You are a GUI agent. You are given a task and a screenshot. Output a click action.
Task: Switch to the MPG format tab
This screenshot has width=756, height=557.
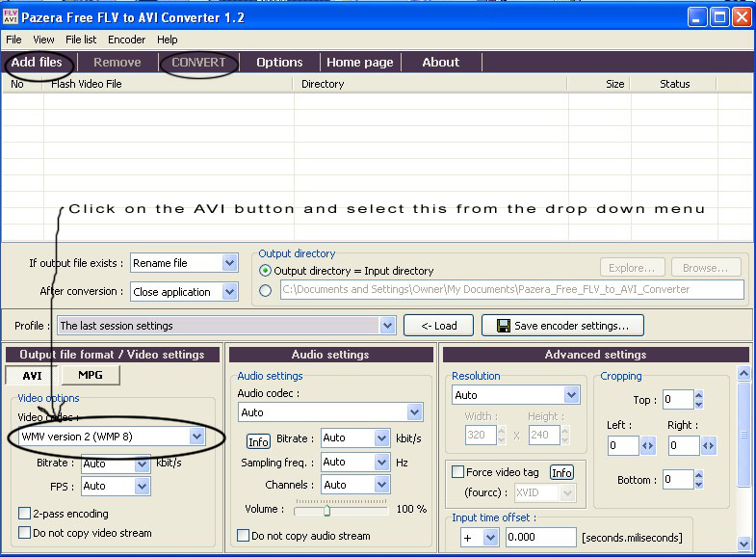coord(91,375)
